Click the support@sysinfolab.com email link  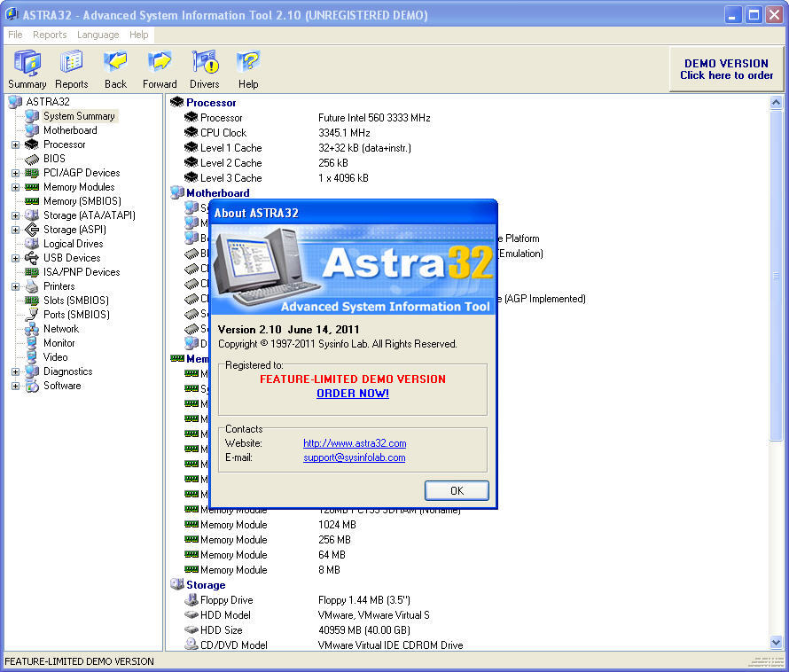[x=355, y=457]
